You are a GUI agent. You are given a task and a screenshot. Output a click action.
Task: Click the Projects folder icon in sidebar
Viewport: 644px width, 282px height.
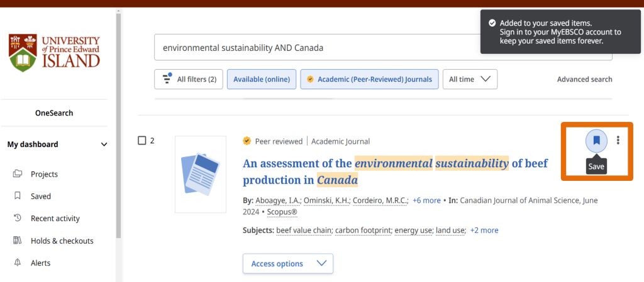[18, 174]
